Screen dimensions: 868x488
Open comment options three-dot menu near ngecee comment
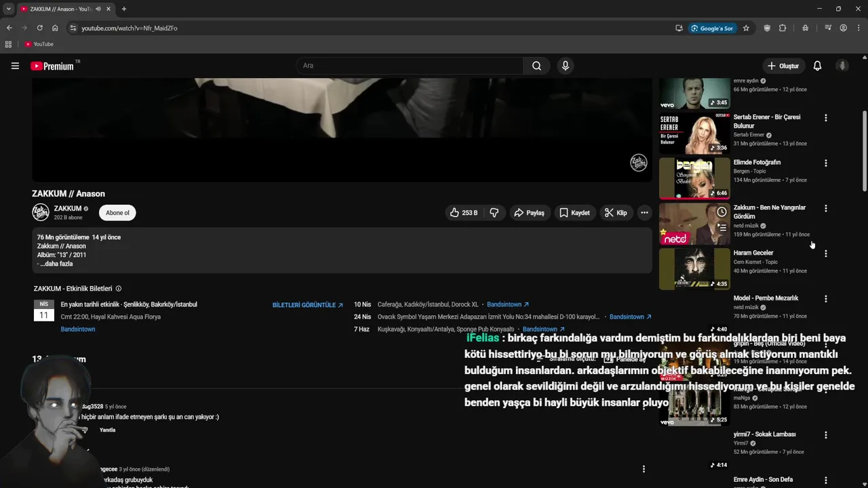644,469
